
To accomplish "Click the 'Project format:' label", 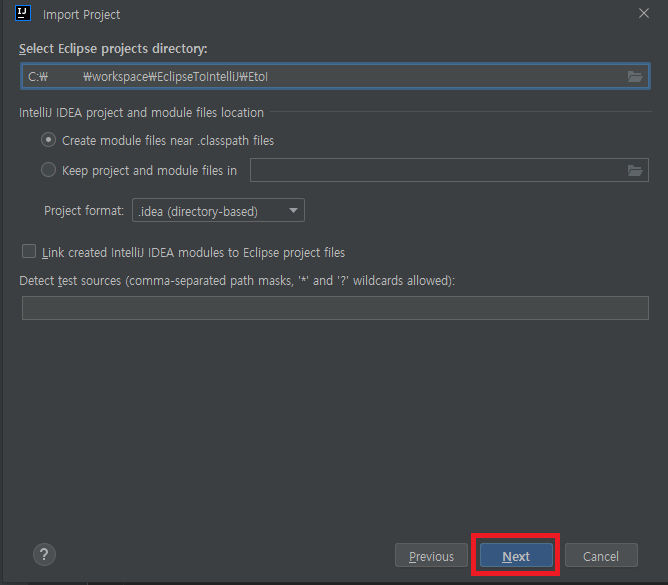I will point(84,210).
